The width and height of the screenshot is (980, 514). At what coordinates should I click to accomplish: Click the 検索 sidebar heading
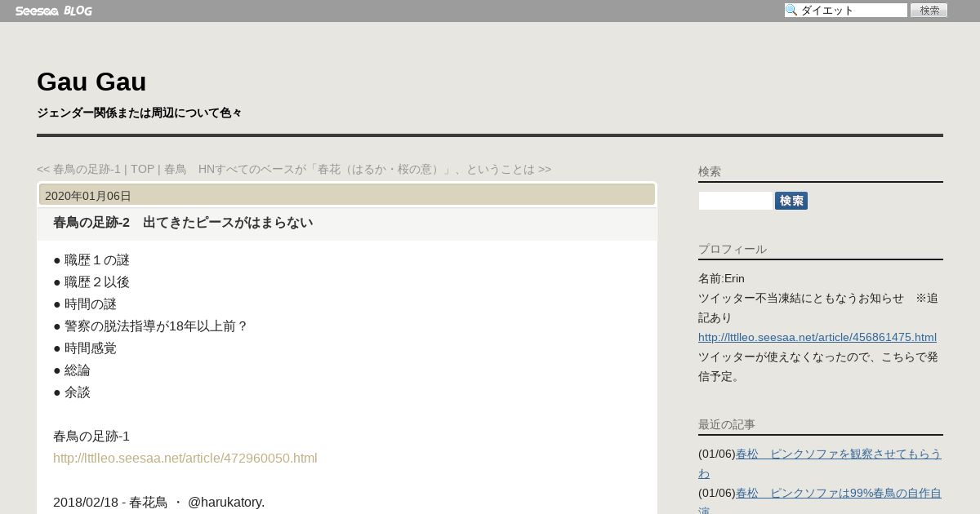(x=710, y=171)
